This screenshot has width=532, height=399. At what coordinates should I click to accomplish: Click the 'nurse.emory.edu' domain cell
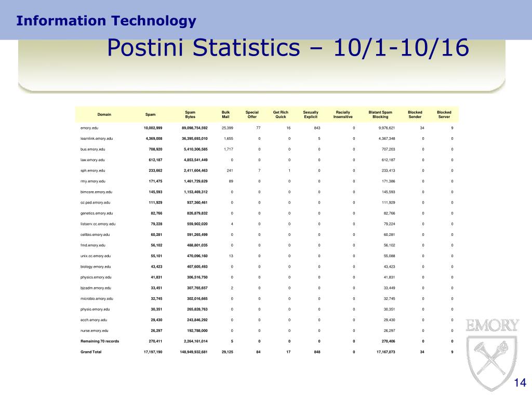pyautogui.click(x=95, y=331)
